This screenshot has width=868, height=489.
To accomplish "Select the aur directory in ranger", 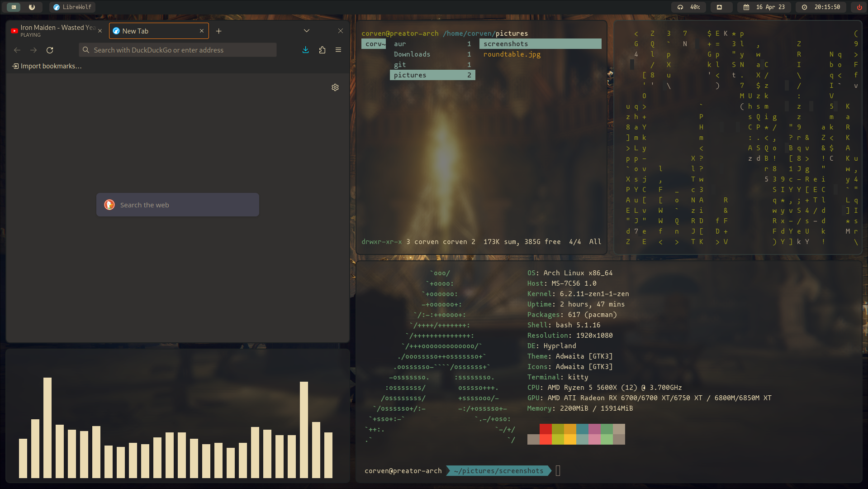I will [432, 44].
